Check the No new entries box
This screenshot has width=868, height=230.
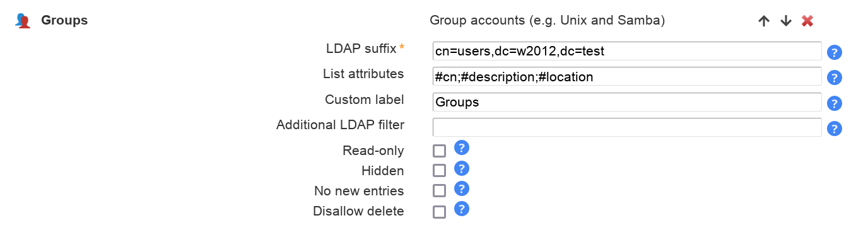point(439,191)
